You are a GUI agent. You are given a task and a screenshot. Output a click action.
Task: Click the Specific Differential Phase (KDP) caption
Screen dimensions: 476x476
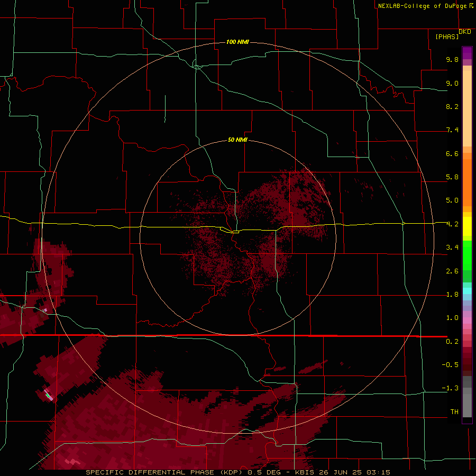pos(166,472)
